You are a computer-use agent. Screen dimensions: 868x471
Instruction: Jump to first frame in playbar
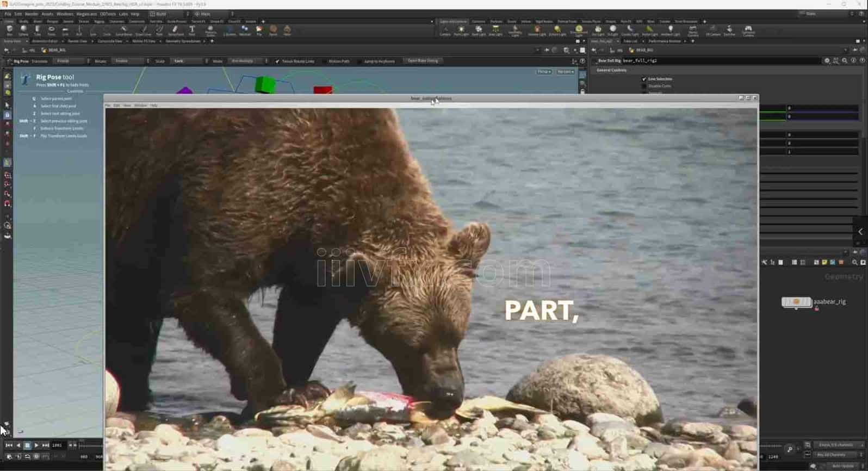tap(9, 445)
